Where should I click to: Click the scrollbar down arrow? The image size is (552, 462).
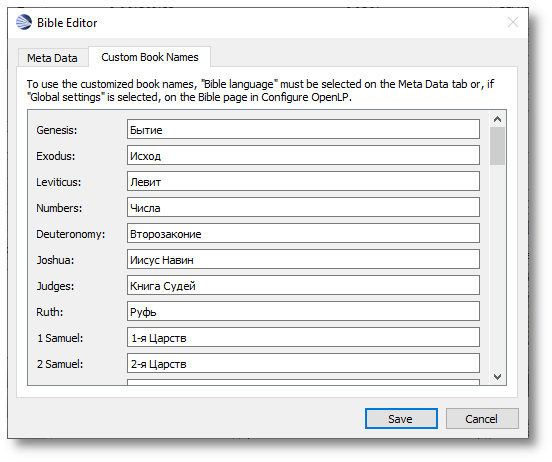coord(497,377)
